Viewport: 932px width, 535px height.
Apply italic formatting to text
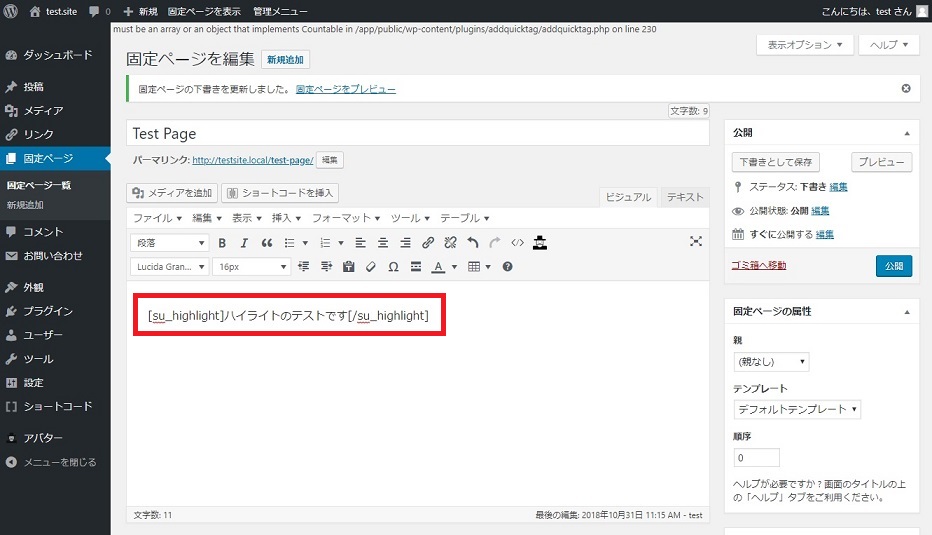pos(244,243)
